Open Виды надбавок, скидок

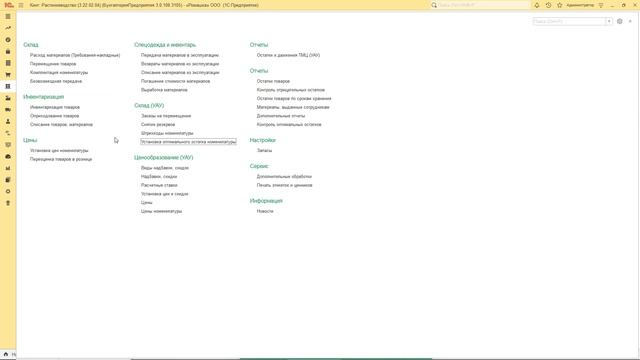(165, 168)
